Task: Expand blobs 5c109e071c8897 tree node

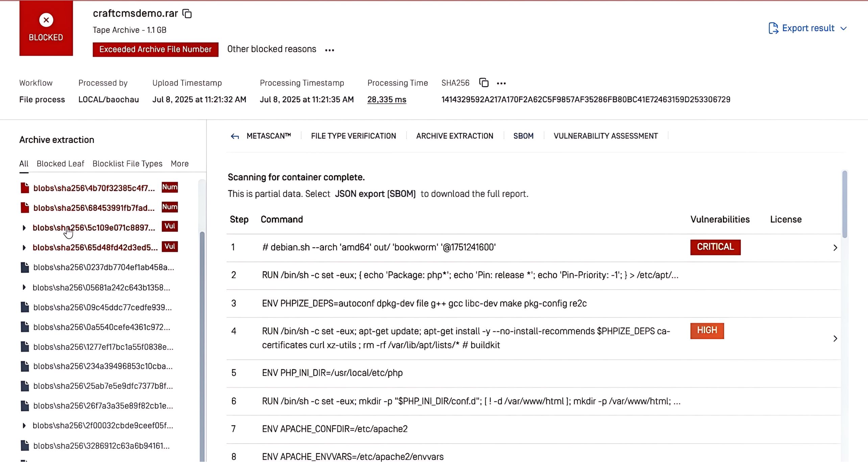Action: pyautogui.click(x=24, y=228)
